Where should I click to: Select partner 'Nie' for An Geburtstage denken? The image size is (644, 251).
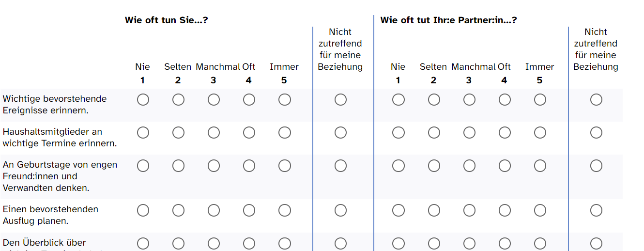coord(399,166)
